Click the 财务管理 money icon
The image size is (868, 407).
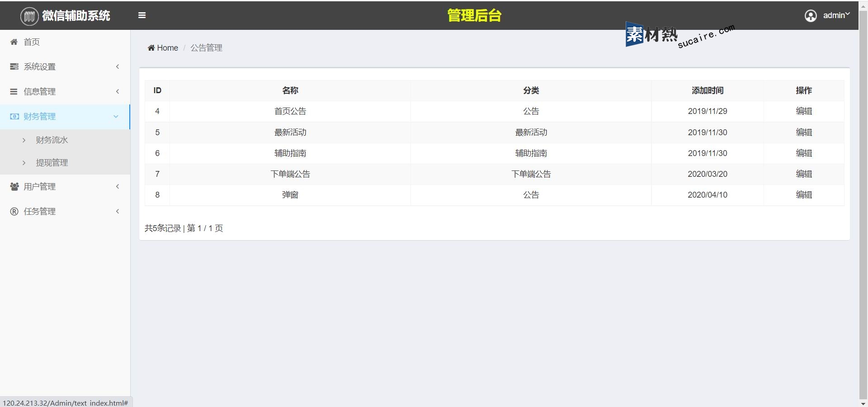14,117
